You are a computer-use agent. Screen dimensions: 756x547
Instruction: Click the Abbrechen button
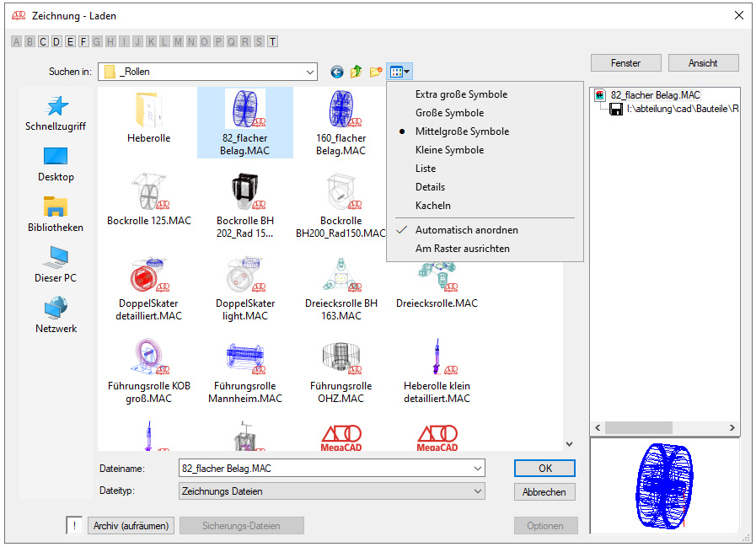coord(544,492)
